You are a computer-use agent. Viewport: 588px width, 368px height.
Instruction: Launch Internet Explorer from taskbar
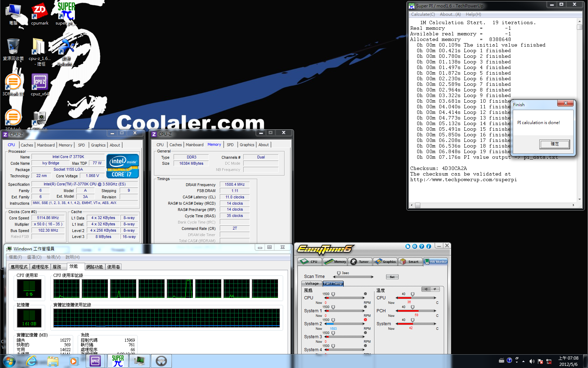click(x=31, y=361)
